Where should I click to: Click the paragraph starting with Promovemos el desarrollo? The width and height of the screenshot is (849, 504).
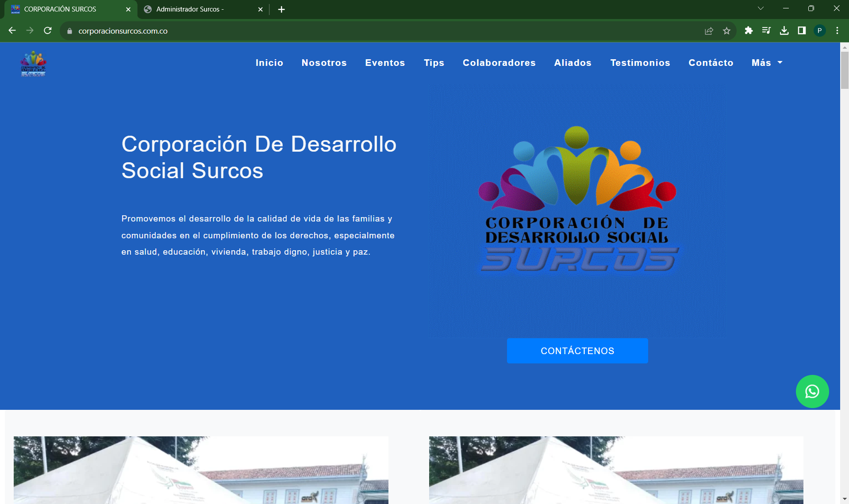258,235
